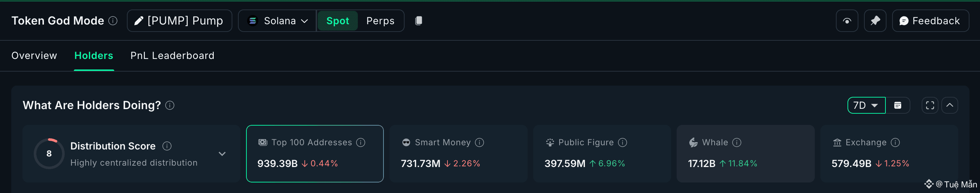Click info icon next to Whale
Screen dimensions: 980x193
click(737, 142)
